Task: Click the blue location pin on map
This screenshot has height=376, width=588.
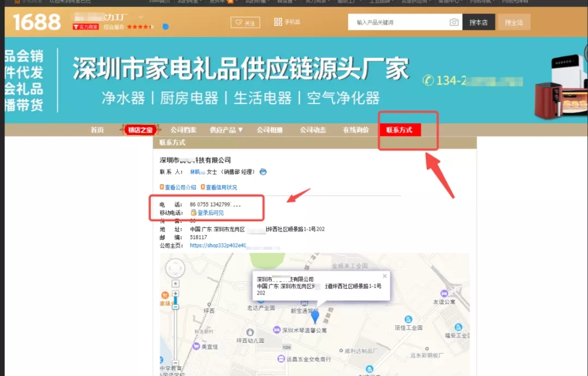Action: [x=315, y=316]
